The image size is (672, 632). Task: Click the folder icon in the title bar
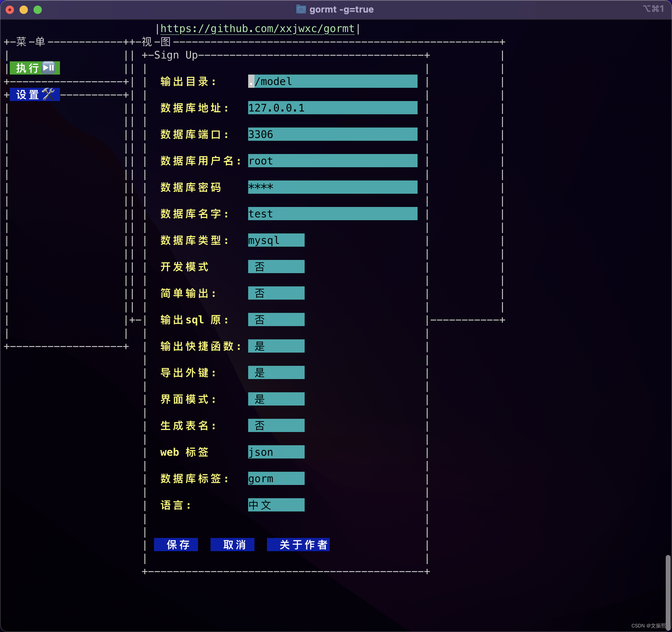301,9
